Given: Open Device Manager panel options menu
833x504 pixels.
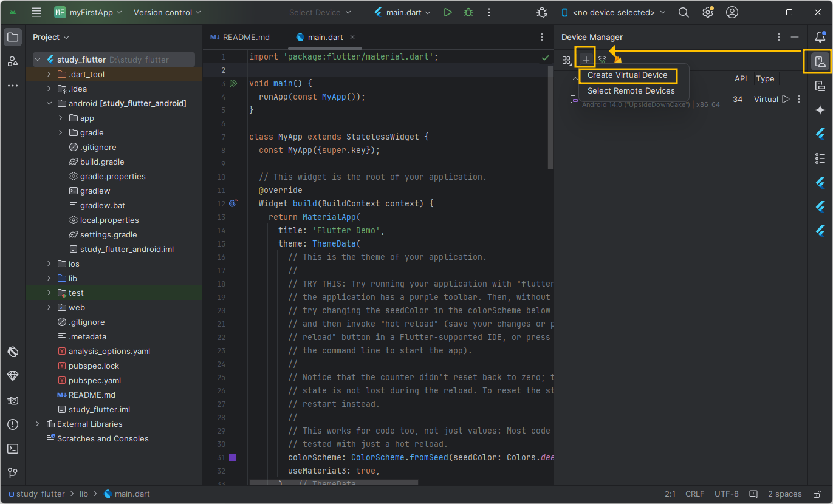Looking at the screenshot, I should tap(779, 37).
